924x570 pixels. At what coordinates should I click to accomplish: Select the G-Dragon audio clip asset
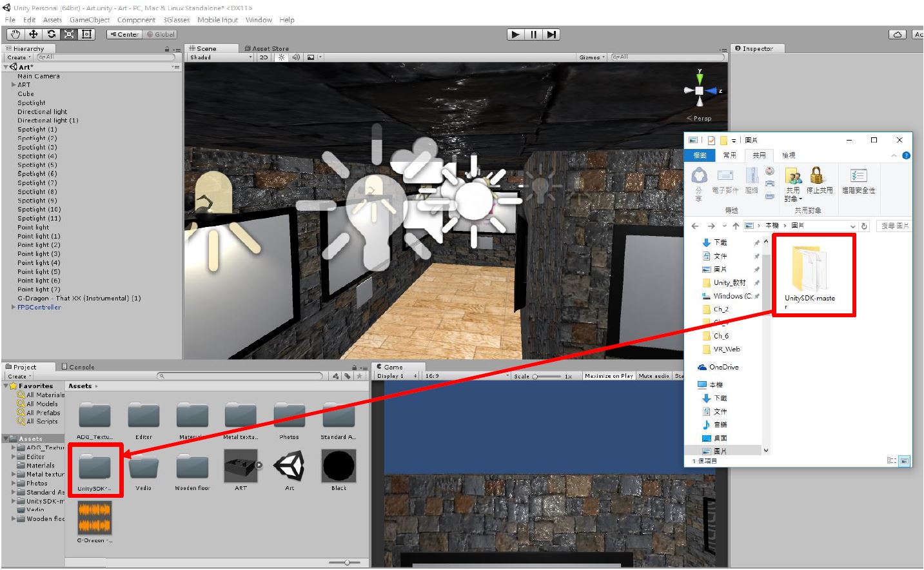tap(95, 523)
